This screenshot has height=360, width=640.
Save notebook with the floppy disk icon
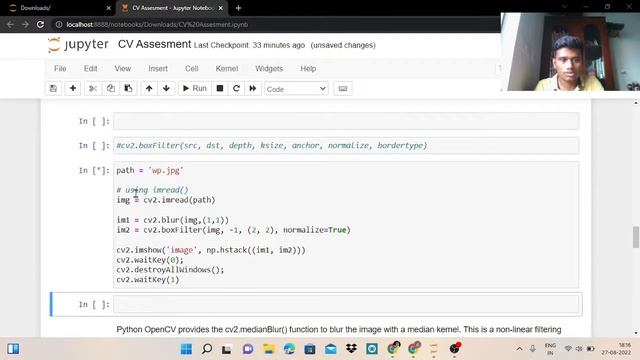tap(53, 89)
